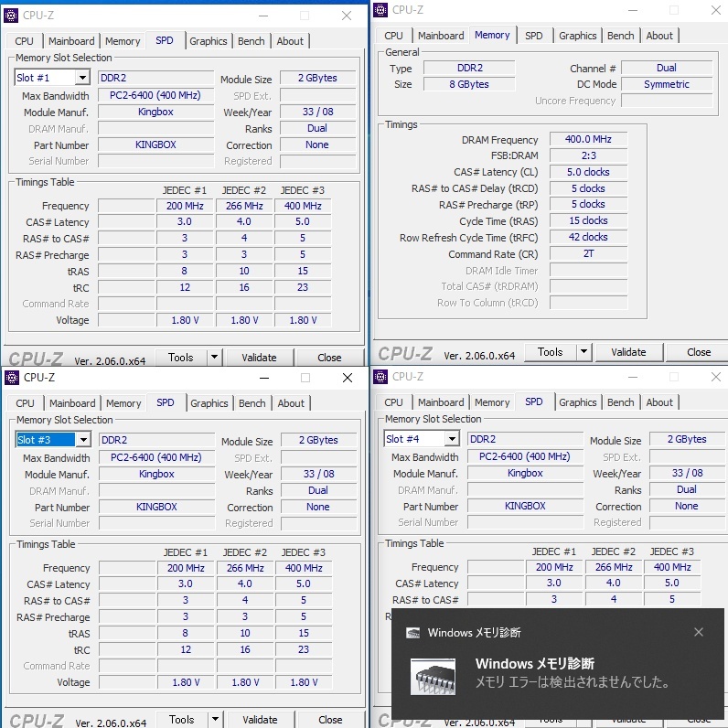Open Memory tab in Slot #4 window
The height and width of the screenshot is (728, 728).
pos(492,402)
